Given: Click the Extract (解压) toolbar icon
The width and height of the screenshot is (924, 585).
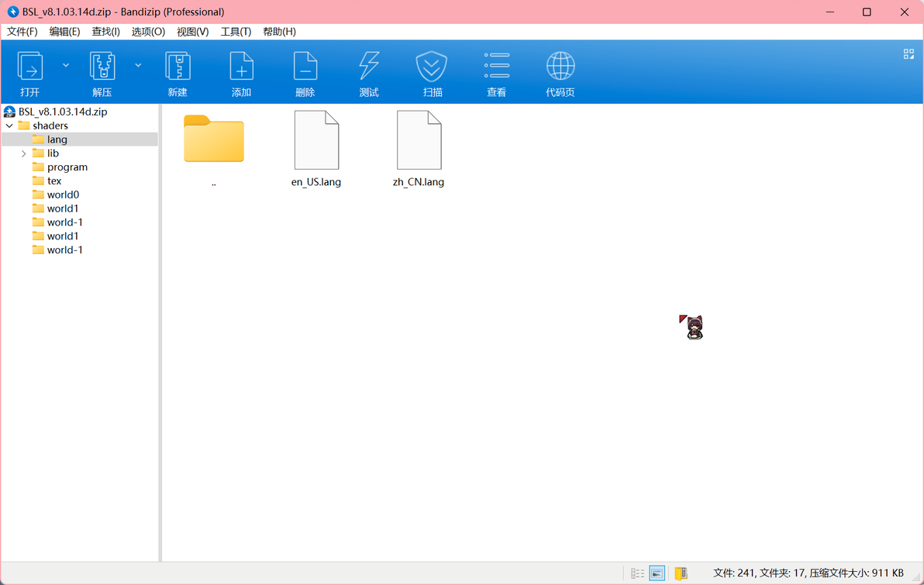Looking at the screenshot, I should click(x=102, y=66).
